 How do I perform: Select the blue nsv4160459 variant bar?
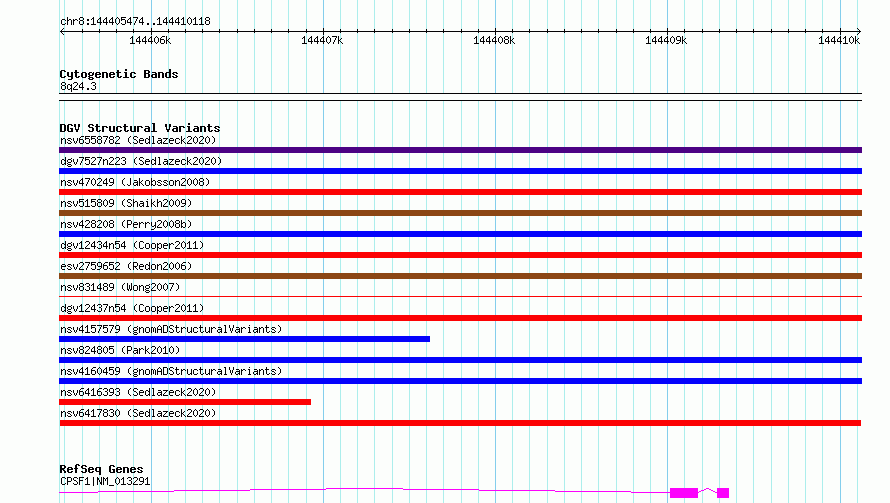[460, 381]
